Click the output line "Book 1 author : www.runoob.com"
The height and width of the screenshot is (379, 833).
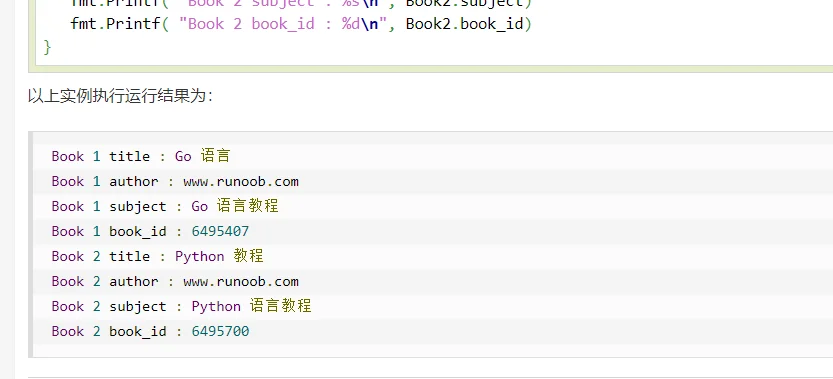[175, 181]
